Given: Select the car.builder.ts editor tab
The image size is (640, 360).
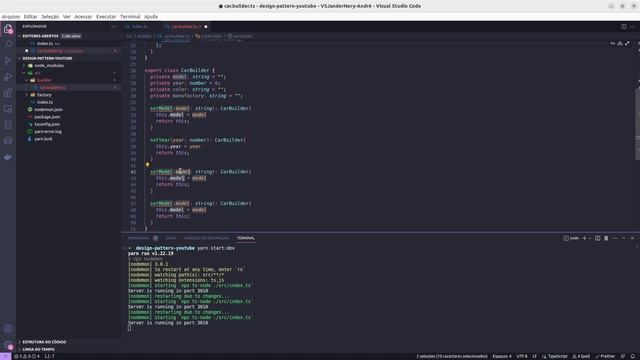Looking at the screenshot, I should tap(186, 27).
